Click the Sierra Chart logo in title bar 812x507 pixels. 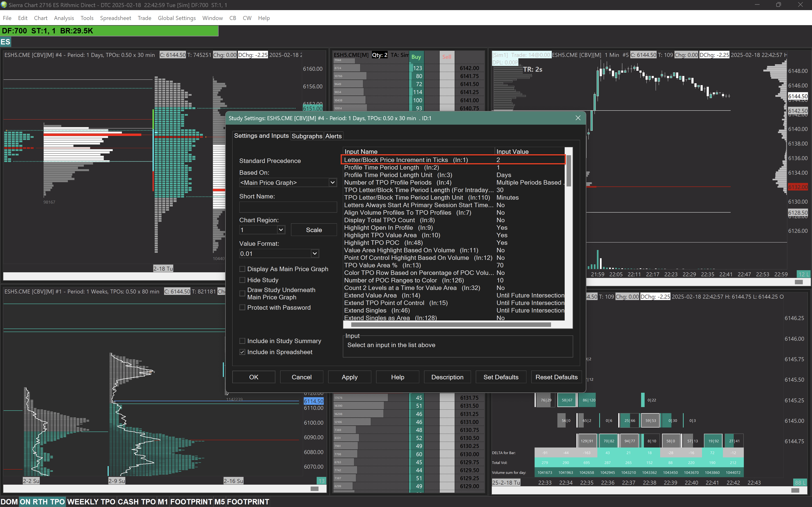click(x=4, y=5)
